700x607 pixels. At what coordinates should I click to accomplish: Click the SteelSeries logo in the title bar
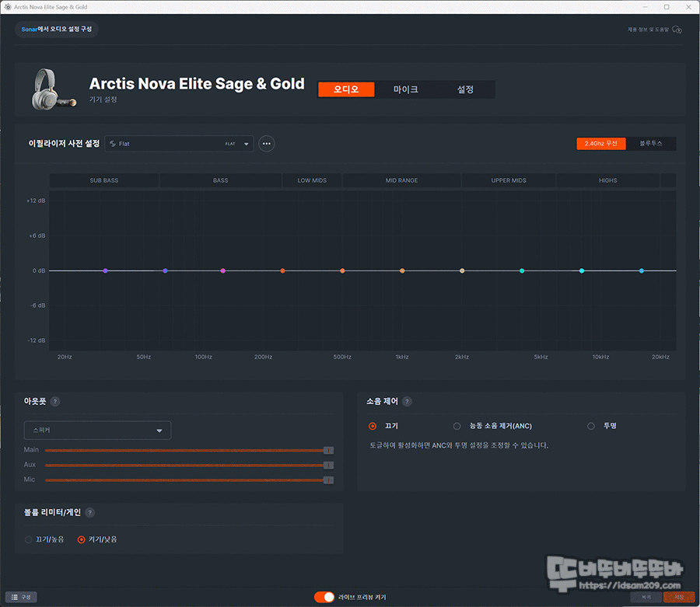[8, 7]
